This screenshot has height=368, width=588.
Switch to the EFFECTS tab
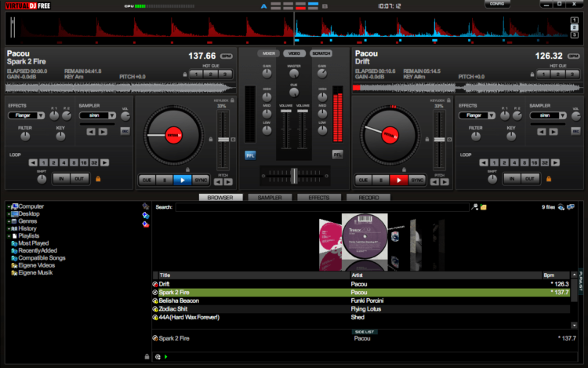[x=319, y=197]
